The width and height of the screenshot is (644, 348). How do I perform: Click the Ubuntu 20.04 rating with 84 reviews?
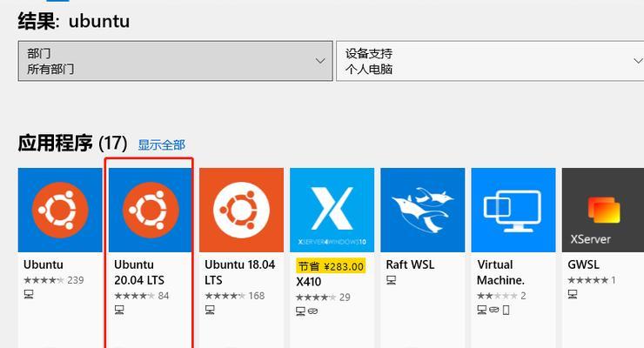pos(142,296)
